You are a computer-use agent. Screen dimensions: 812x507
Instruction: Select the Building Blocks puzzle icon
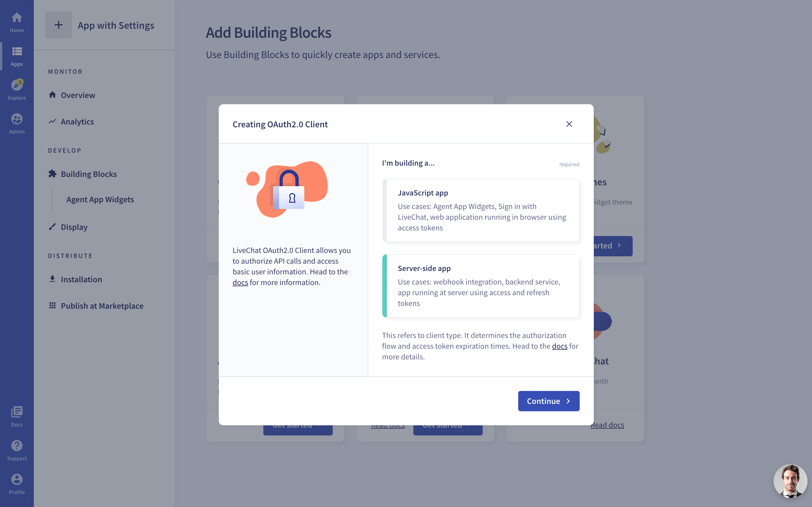coord(52,173)
